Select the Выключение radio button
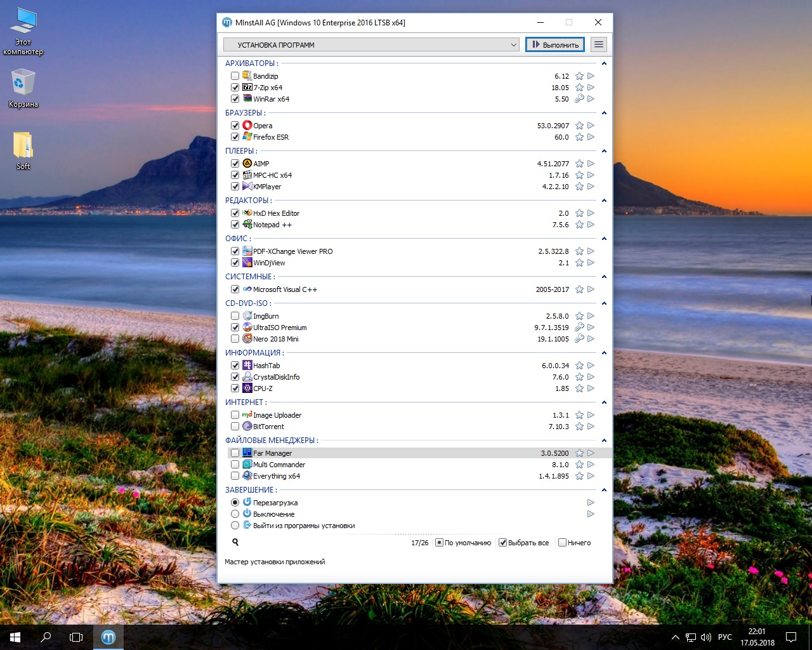This screenshot has width=812, height=650. (235, 514)
